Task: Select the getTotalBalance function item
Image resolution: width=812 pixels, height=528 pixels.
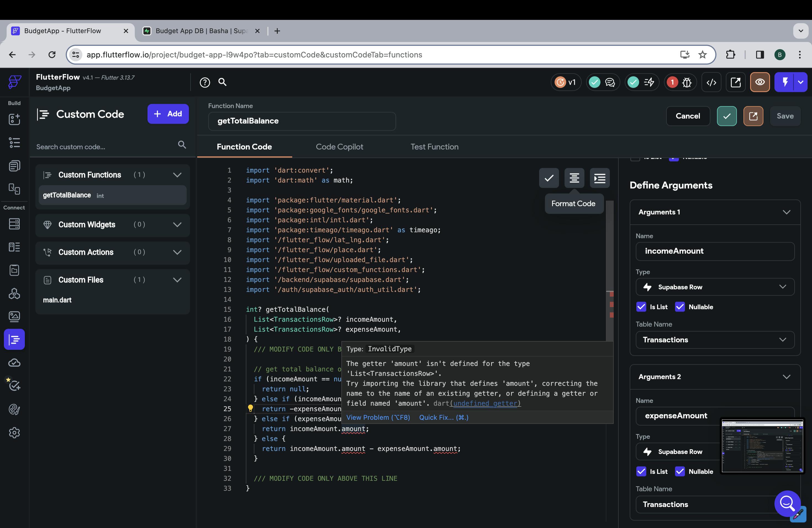Action: click(113, 195)
